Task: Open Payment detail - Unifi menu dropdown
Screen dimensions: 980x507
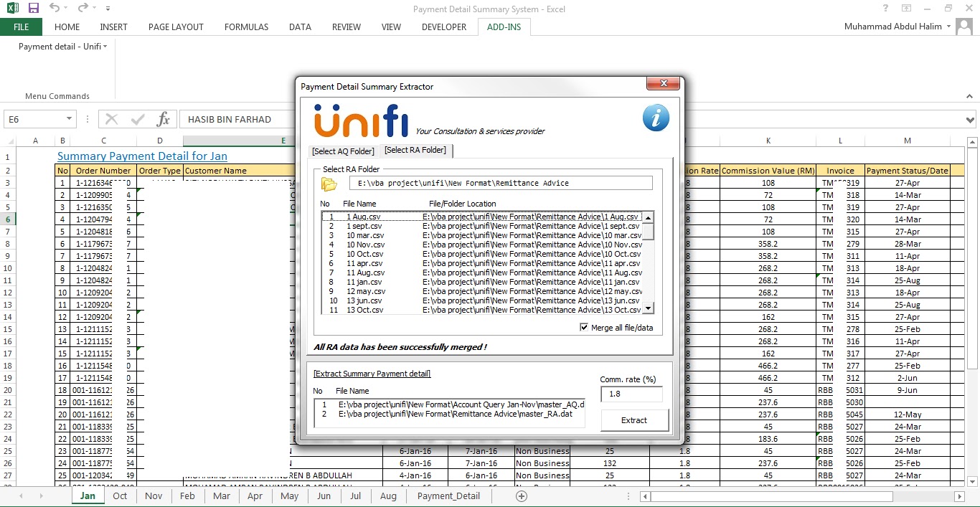Action: point(63,47)
